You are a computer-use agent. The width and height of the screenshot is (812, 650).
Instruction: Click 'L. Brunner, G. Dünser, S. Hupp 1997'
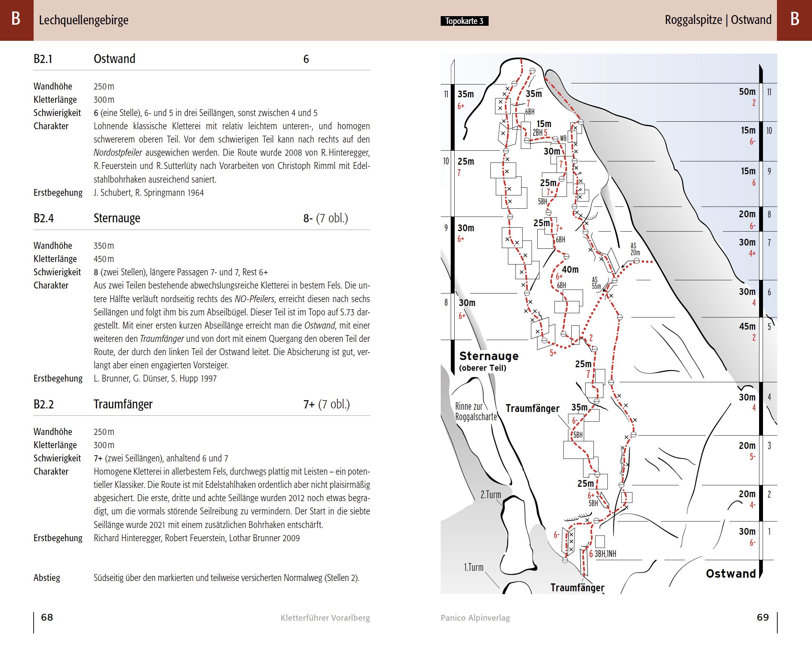point(155,379)
